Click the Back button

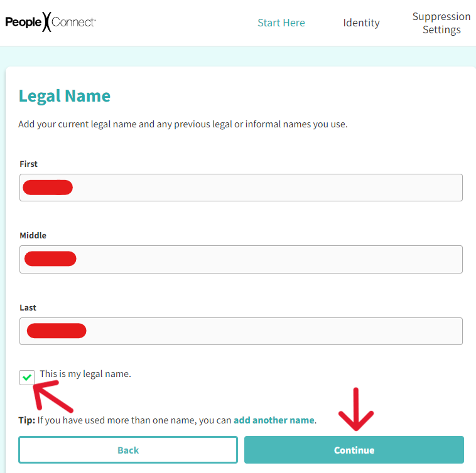(x=128, y=450)
